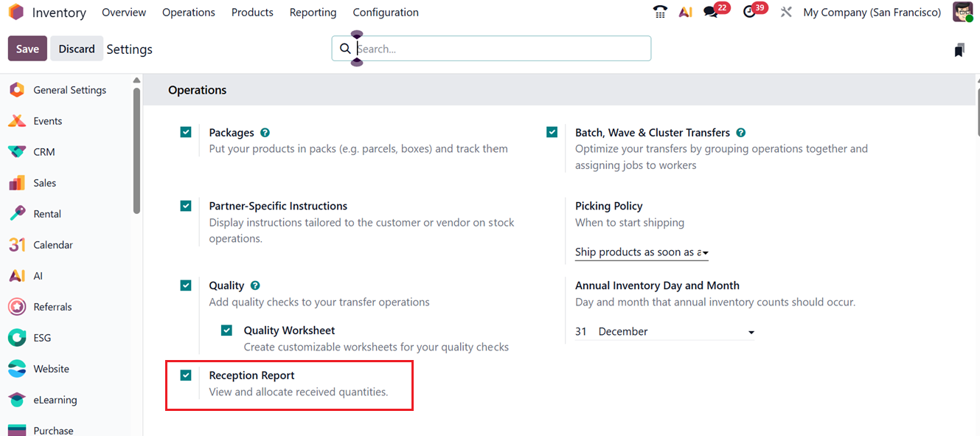The height and width of the screenshot is (436, 980).
Task: Disable the Packages checkbox
Action: pos(186,133)
